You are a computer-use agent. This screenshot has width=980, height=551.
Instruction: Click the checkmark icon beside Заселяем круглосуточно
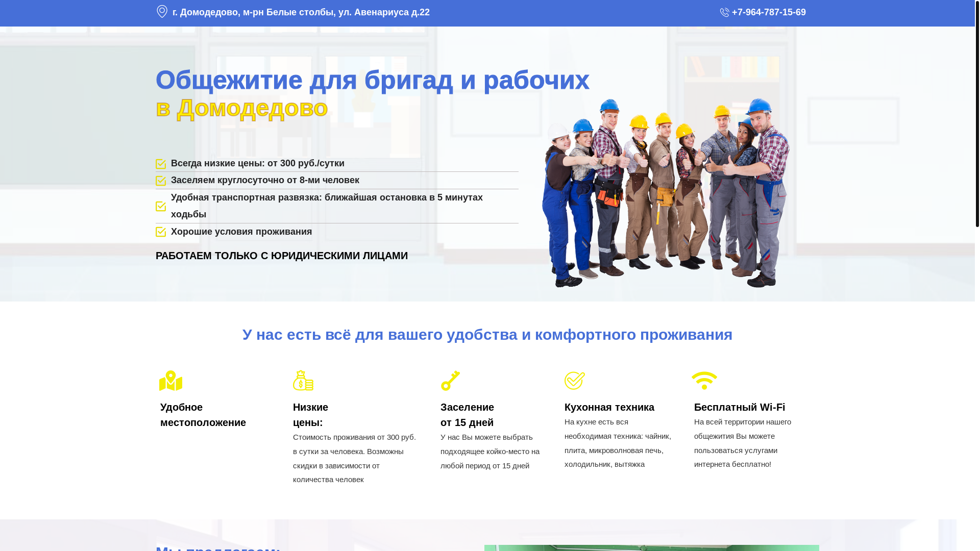click(x=161, y=181)
